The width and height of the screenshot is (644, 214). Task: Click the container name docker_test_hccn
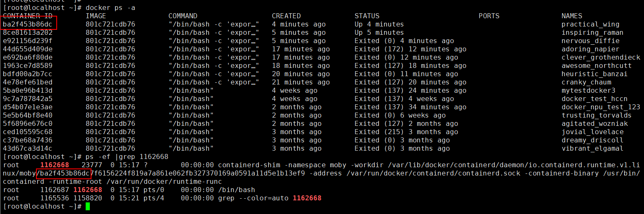[x=595, y=99]
